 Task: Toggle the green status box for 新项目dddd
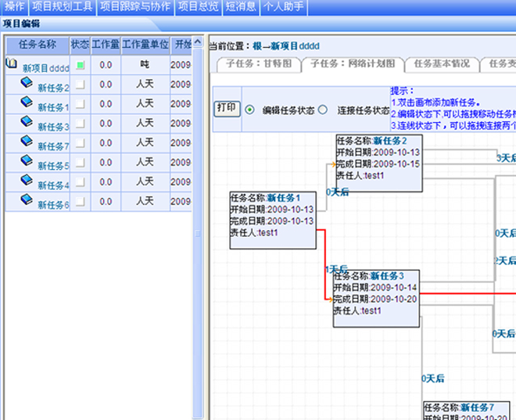coord(80,65)
